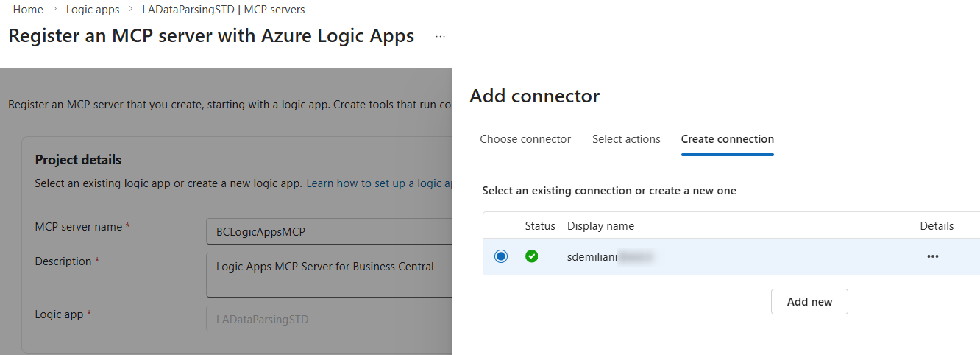The width and height of the screenshot is (980, 355).
Task: Go to the Select actions tab
Action: 626,139
